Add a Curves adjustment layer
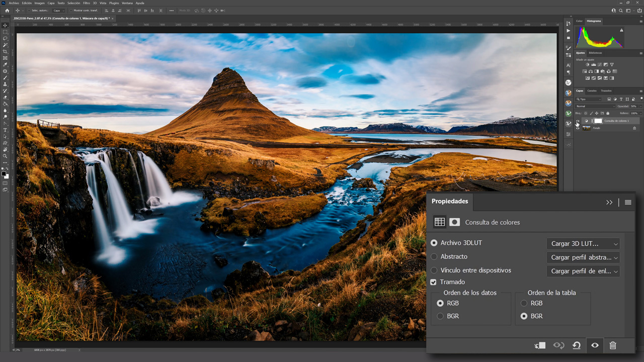The height and width of the screenshot is (362, 644). (x=599, y=64)
